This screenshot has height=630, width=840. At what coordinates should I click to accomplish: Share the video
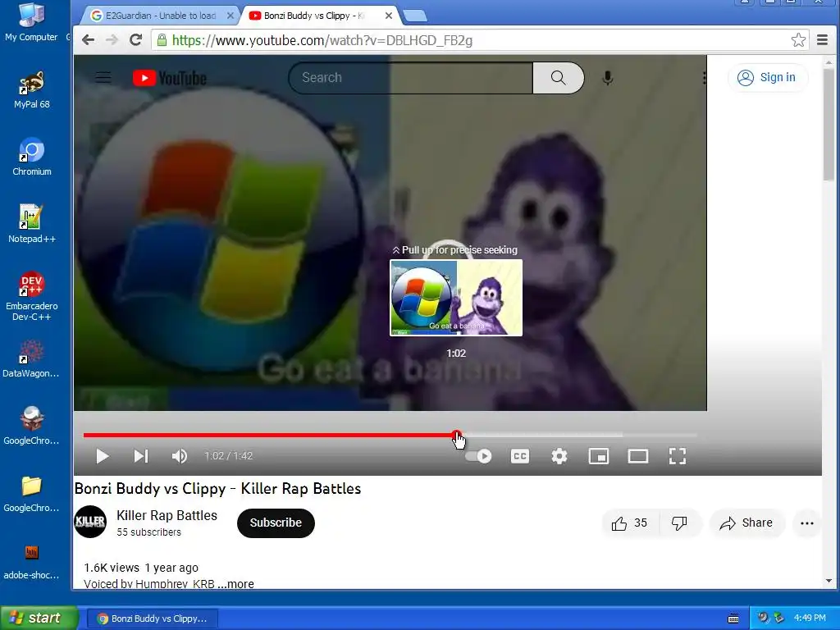coord(746,523)
